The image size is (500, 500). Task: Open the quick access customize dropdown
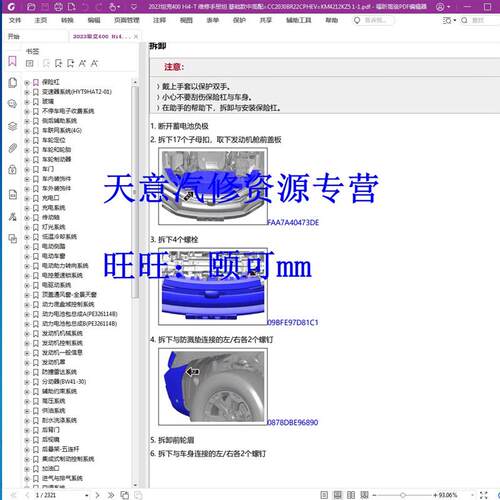tap(134, 7)
